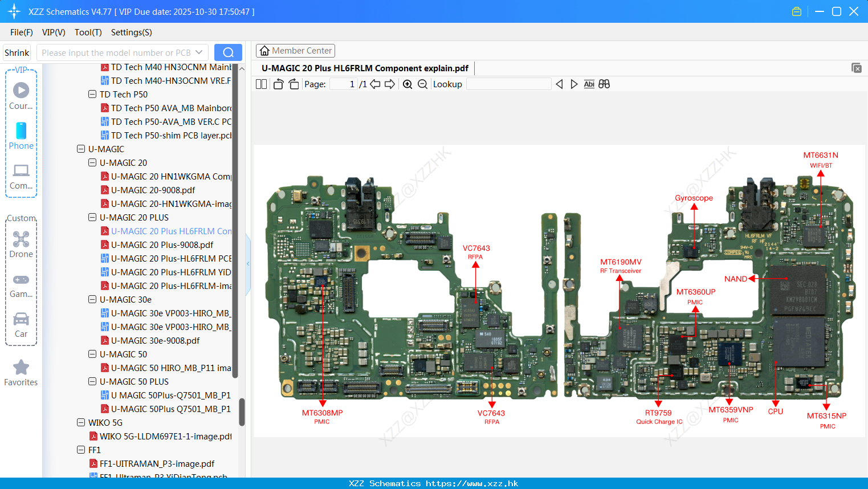Screen dimensions: 868x489
Task: Close the document tab panel icon
Action: (857, 68)
